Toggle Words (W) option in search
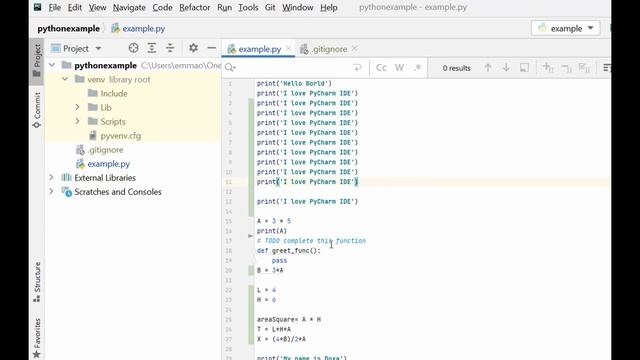 click(x=399, y=68)
